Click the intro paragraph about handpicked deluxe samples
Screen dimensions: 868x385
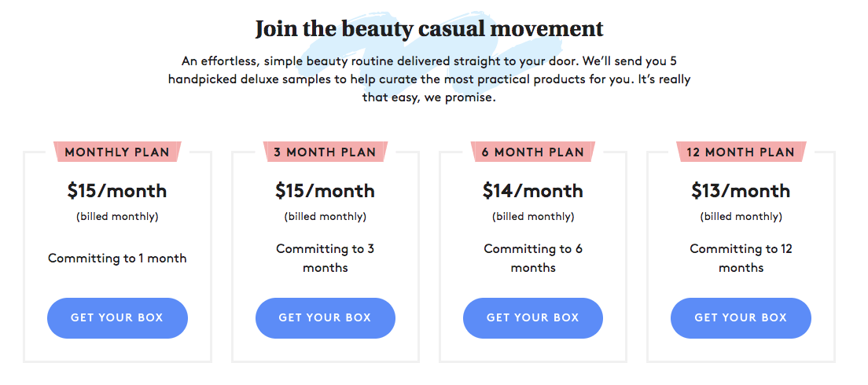click(x=429, y=79)
